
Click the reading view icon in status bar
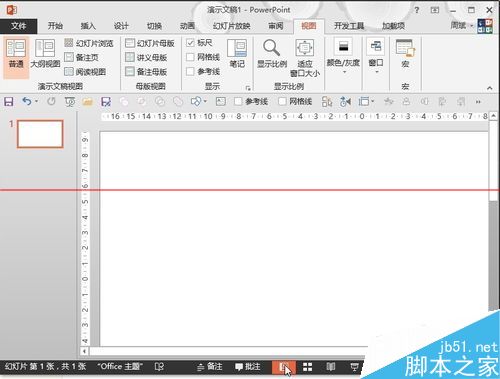coord(330,367)
